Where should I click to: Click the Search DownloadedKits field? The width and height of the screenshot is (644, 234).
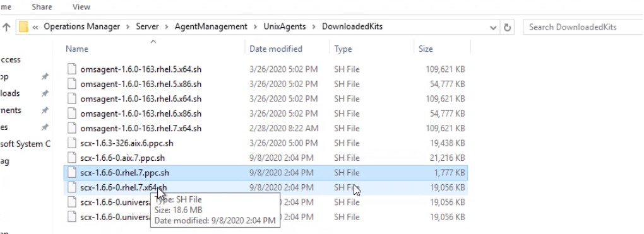pyautogui.click(x=583, y=27)
